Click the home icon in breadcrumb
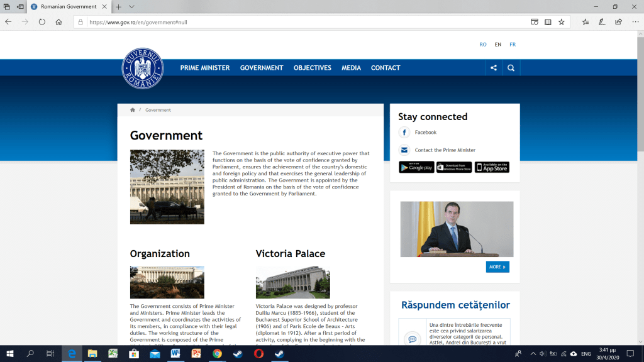The image size is (644, 362). (133, 110)
